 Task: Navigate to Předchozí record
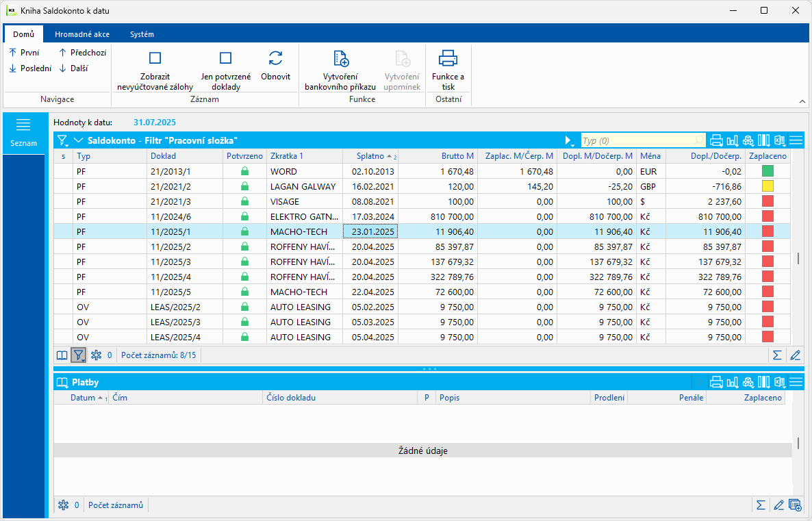pos(82,52)
